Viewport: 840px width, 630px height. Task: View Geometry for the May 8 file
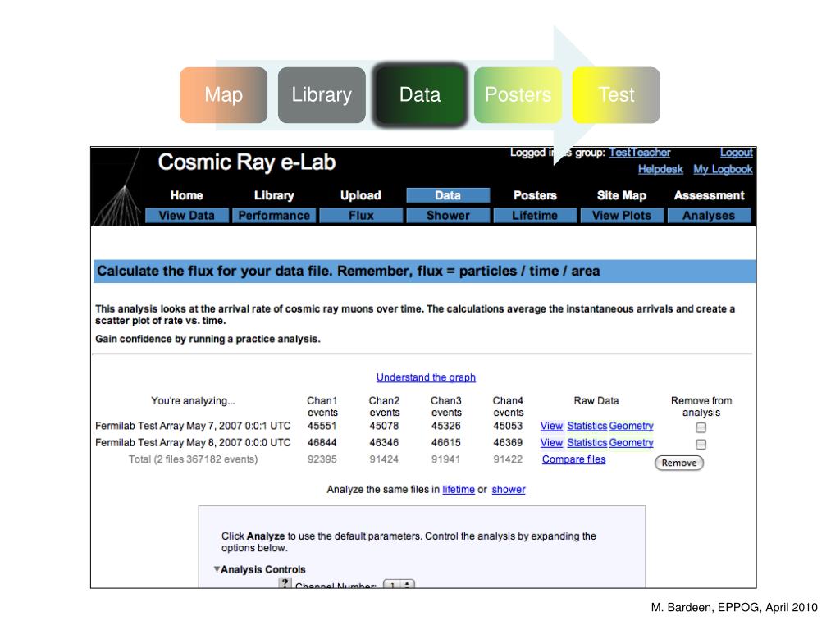tap(631, 442)
